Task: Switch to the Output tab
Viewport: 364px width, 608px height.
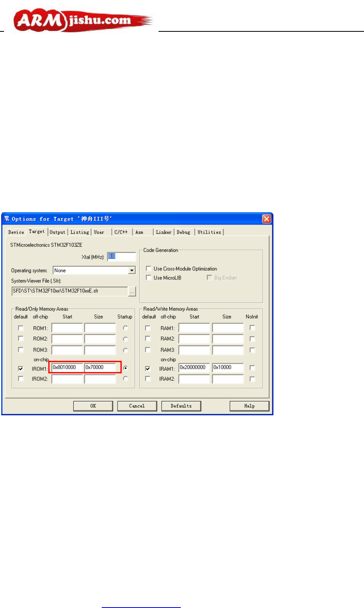Action: 58,232
